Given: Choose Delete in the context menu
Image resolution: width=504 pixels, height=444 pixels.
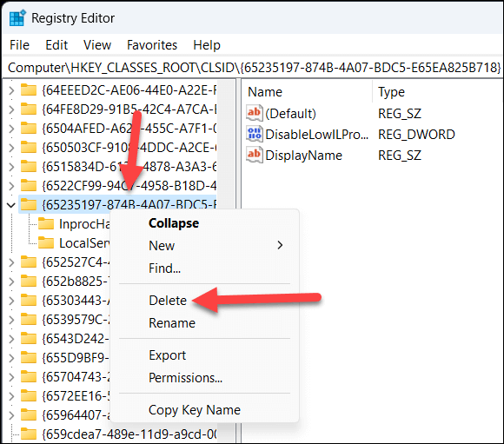Looking at the screenshot, I should 204,301.
